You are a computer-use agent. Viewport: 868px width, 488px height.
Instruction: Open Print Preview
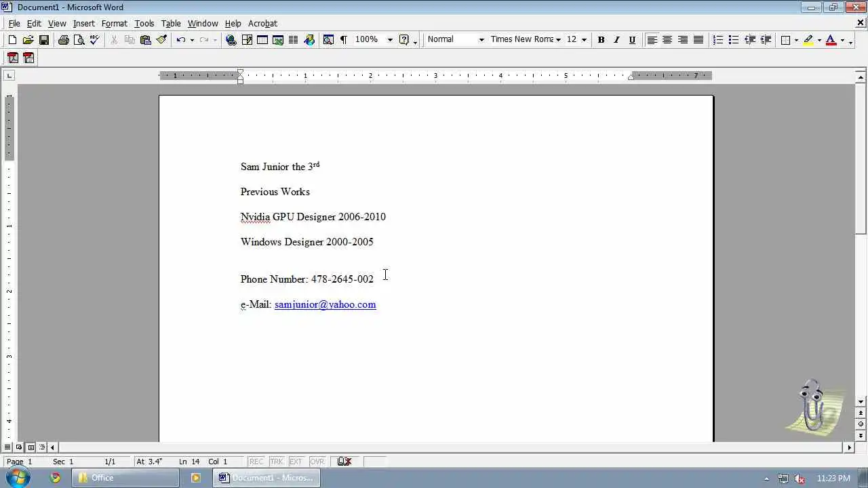tap(79, 40)
